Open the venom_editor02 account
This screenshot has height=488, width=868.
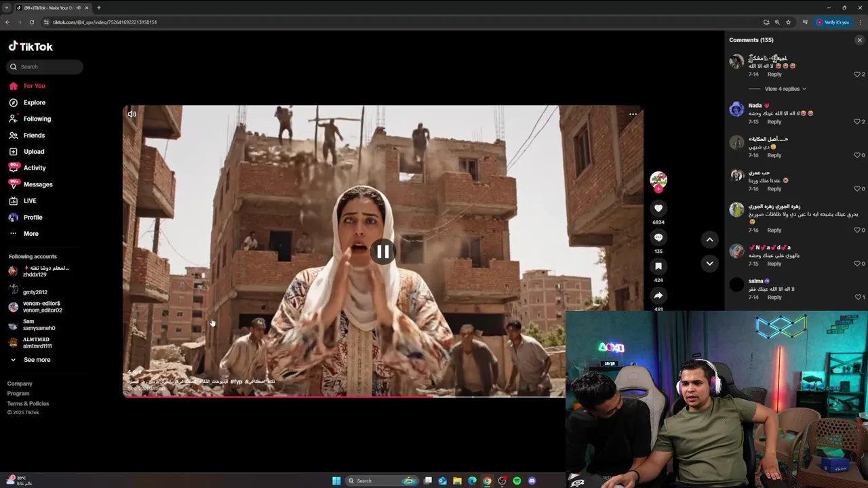(x=35, y=306)
